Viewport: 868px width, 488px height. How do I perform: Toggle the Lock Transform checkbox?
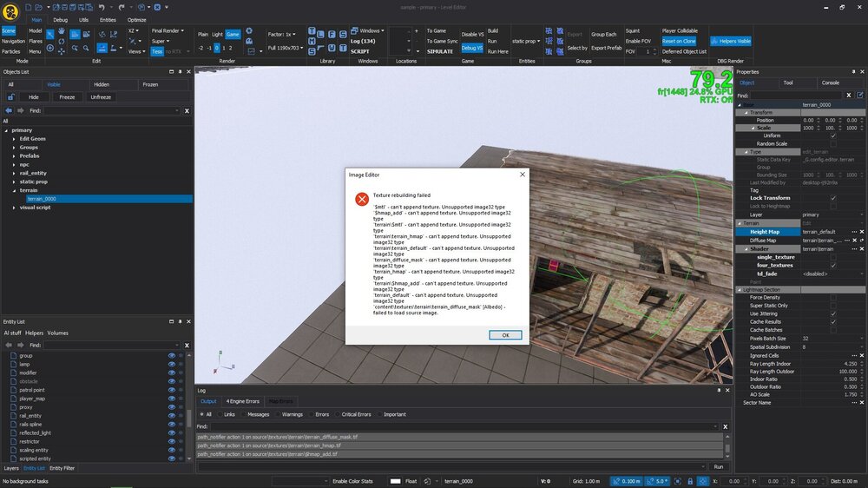[x=833, y=198]
